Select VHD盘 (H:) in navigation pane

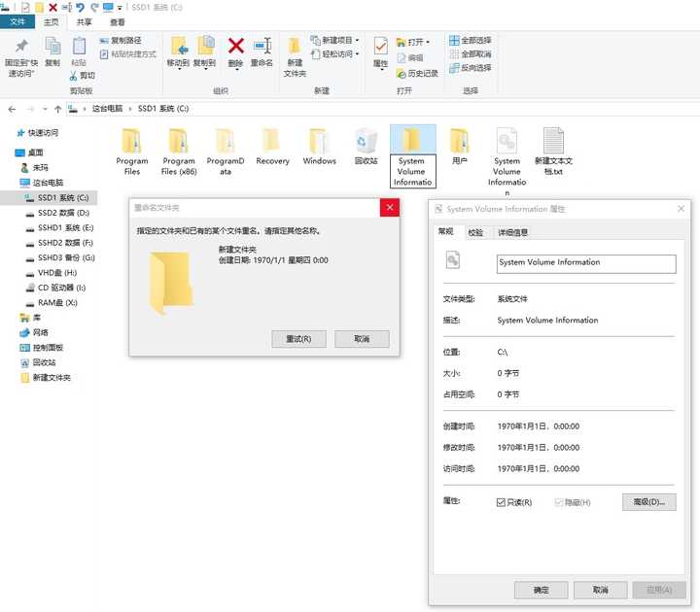pos(51,273)
